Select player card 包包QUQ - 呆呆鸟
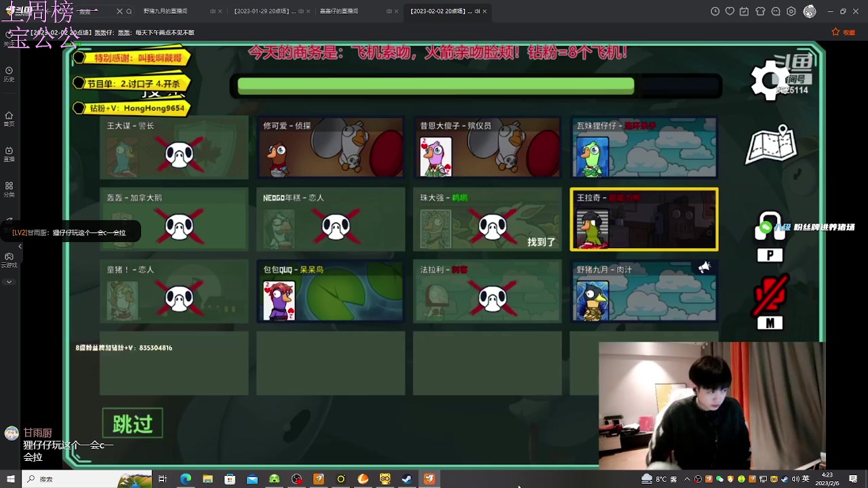Viewport: 868px width, 488px height. coord(330,291)
